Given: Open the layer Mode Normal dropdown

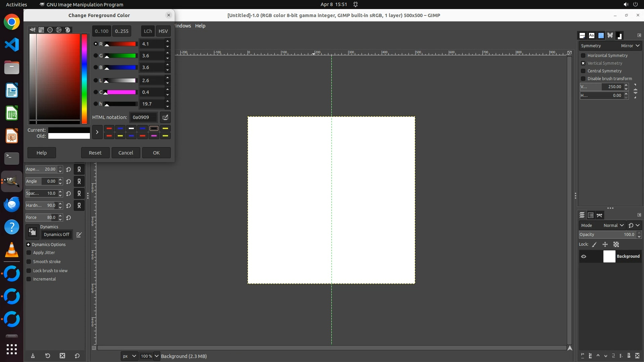Looking at the screenshot, I should tap(613, 226).
